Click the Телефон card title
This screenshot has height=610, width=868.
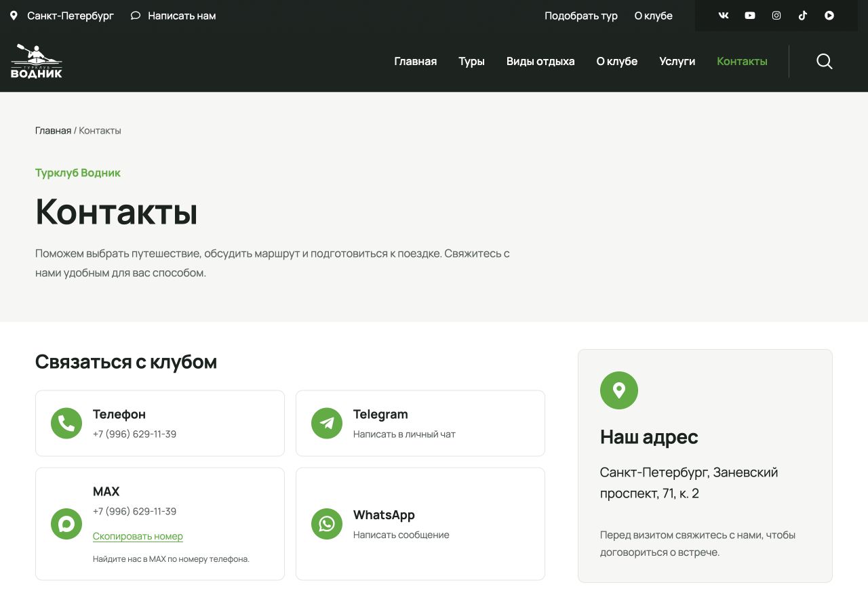click(x=119, y=414)
